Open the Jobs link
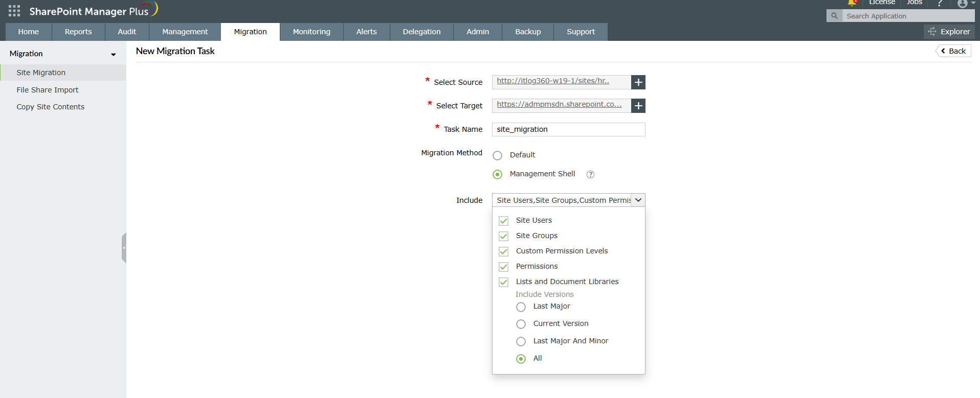This screenshot has height=398, width=980. point(915,3)
